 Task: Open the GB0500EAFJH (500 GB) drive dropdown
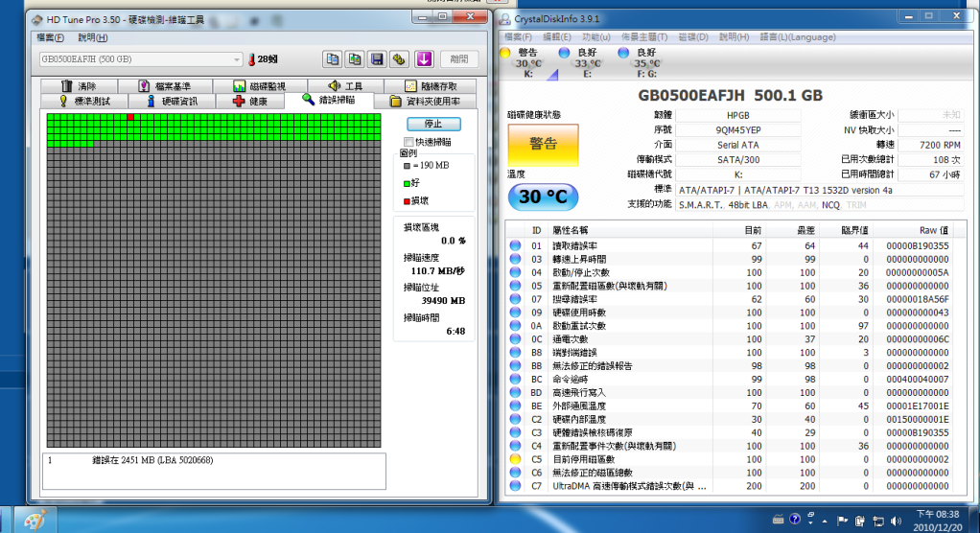pos(141,59)
